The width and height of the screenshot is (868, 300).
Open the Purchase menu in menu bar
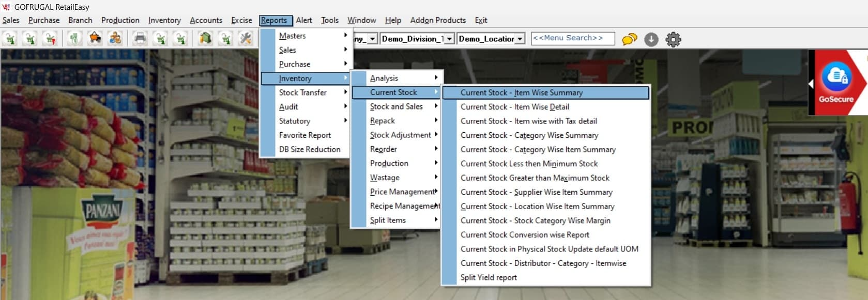[x=44, y=20]
